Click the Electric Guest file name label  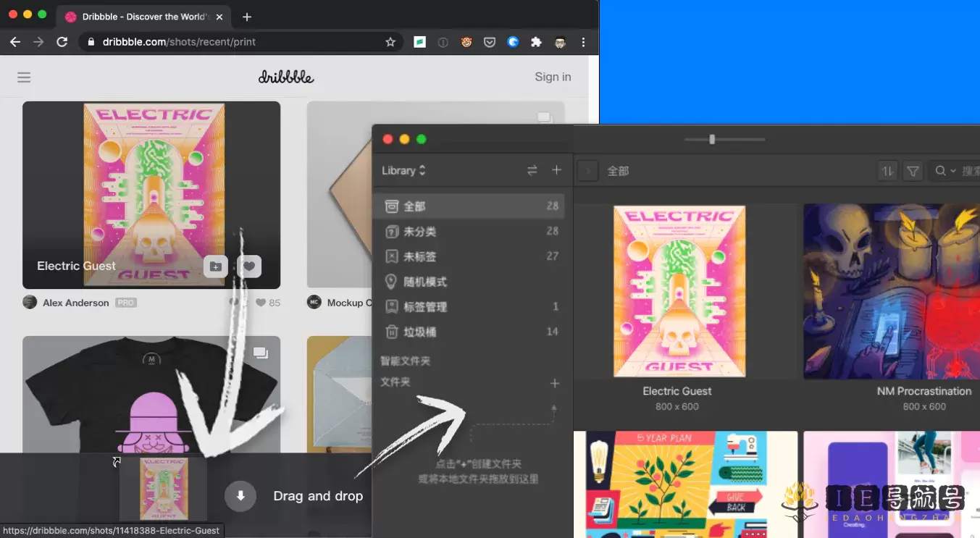[677, 391]
